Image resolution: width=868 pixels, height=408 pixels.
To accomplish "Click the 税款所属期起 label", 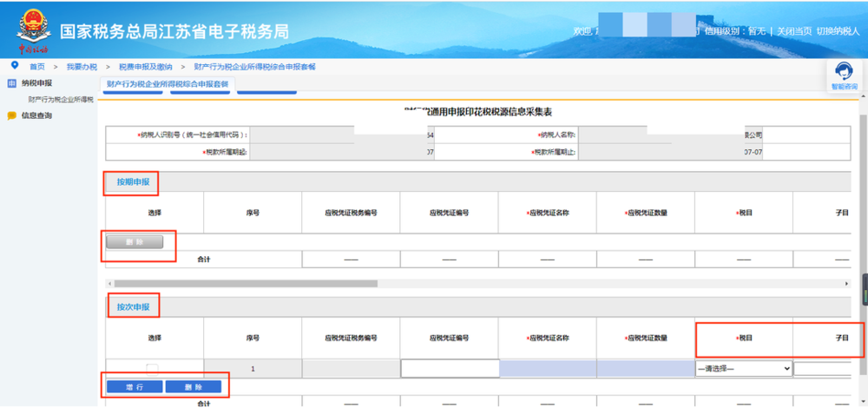I will [225, 152].
